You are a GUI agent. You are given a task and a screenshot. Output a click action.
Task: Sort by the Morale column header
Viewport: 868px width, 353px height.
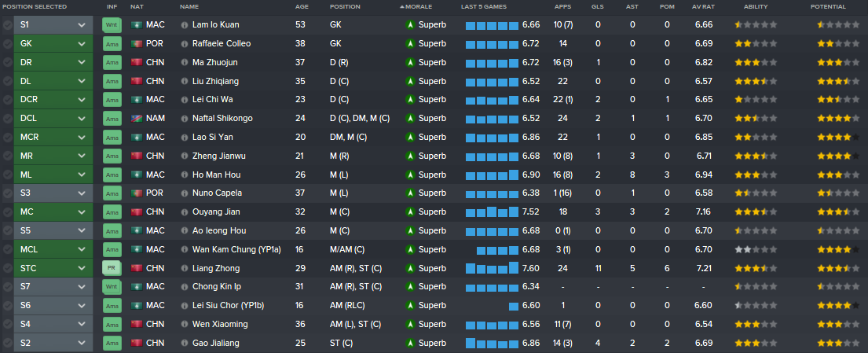pyautogui.click(x=419, y=6)
